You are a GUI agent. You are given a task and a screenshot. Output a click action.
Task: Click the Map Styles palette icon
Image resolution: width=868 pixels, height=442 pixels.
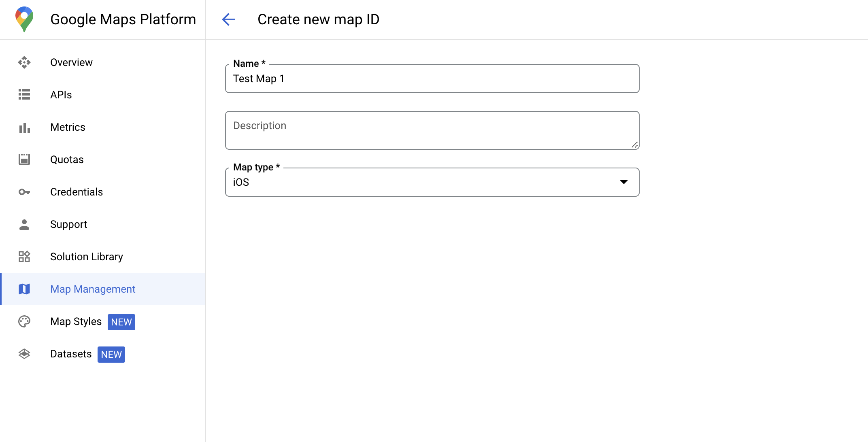click(25, 321)
